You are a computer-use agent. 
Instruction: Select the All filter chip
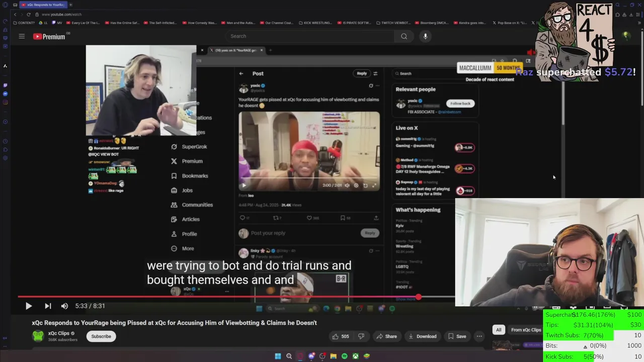pyautogui.click(x=499, y=330)
